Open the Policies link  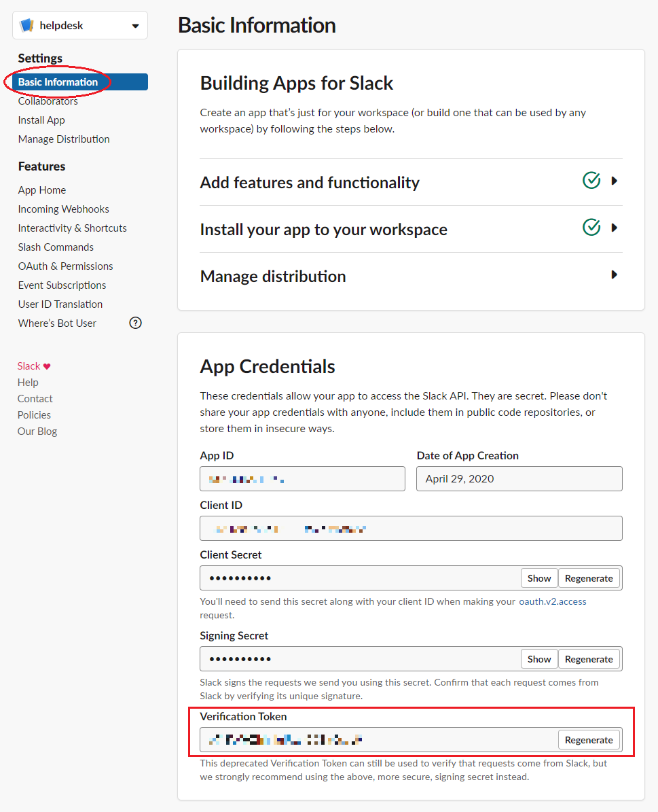click(x=34, y=414)
